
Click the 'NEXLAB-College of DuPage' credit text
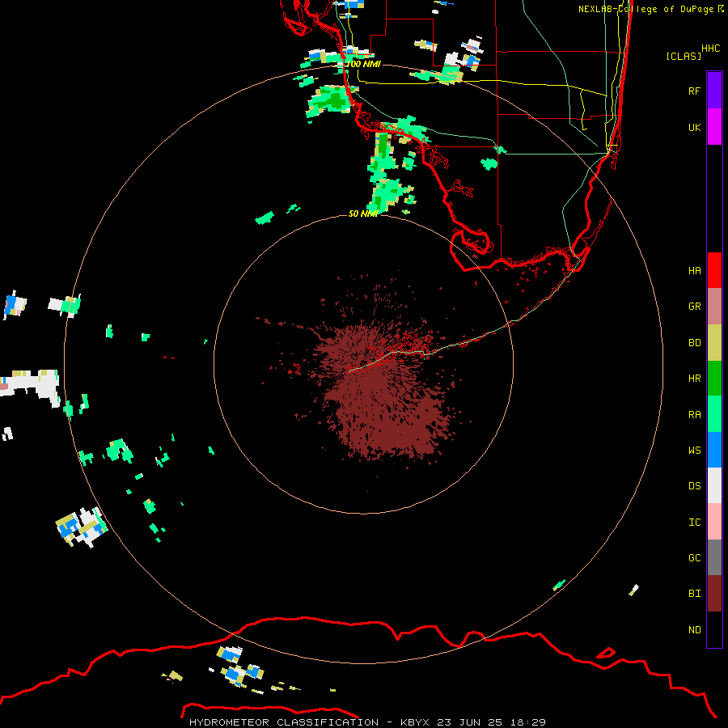point(645,9)
